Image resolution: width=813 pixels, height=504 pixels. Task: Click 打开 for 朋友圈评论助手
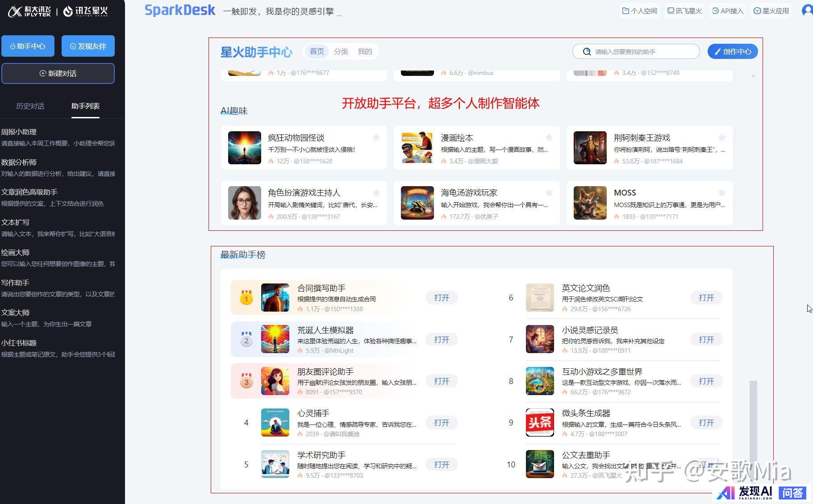tap(442, 381)
